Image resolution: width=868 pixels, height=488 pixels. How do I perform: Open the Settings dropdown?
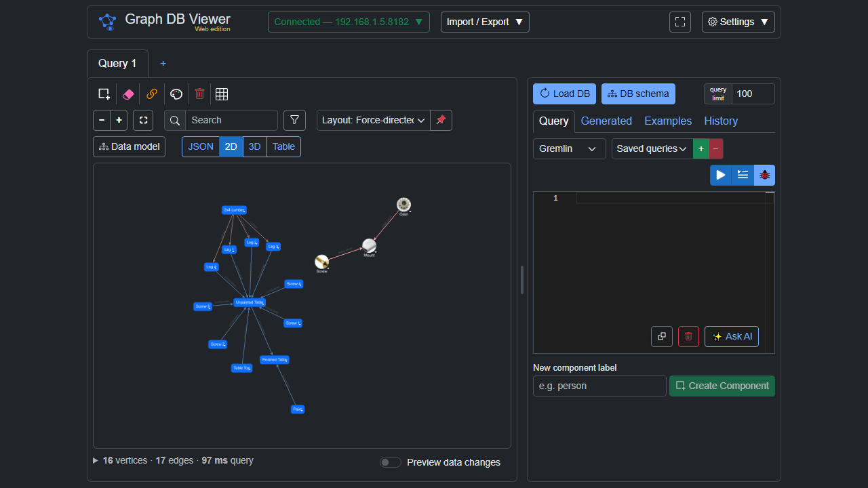(738, 22)
